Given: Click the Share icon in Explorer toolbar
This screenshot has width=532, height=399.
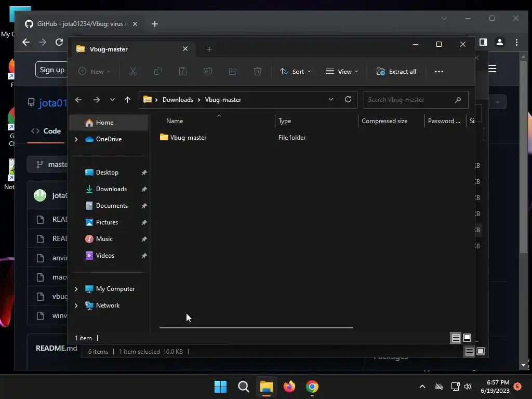Looking at the screenshot, I should coord(233,71).
